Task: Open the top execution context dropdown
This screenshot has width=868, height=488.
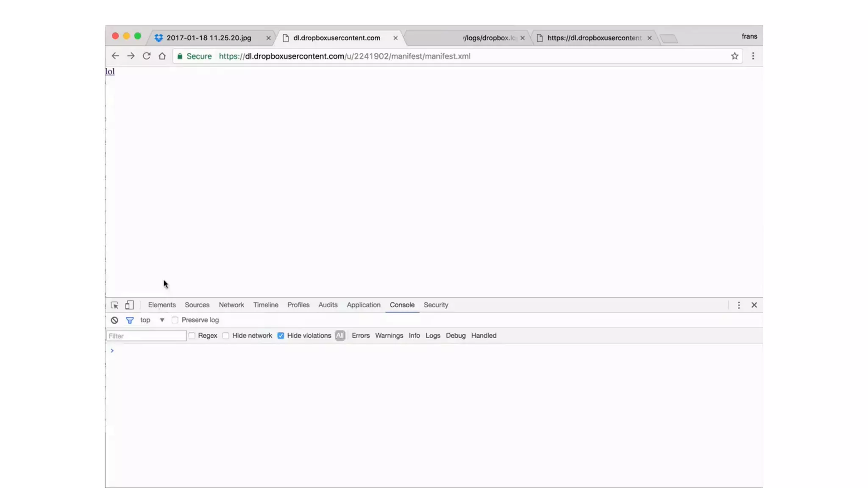Action: pyautogui.click(x=161, y=320)
